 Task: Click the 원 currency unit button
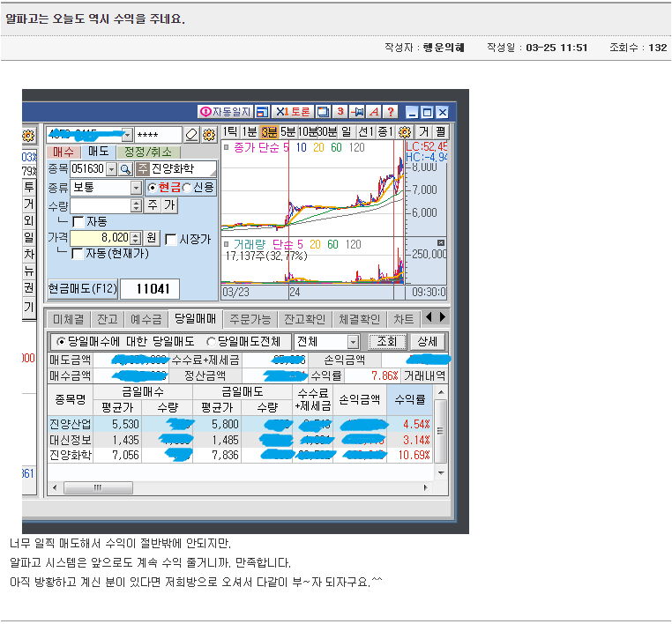point(152,238)
